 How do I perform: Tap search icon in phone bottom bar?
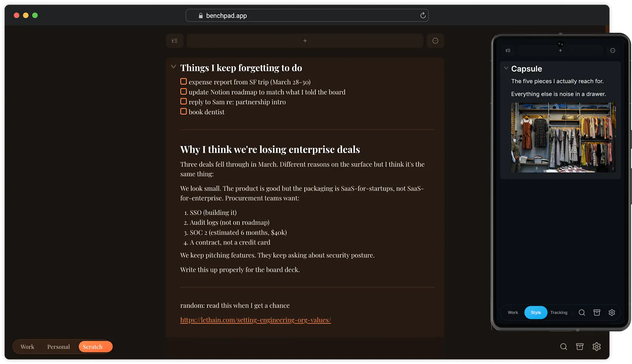582,313
